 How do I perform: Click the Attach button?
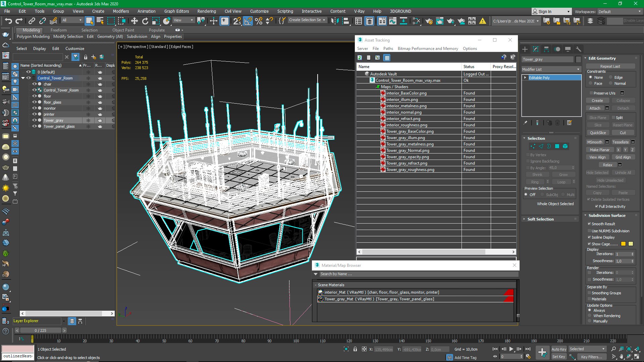[x=595, y=108]
